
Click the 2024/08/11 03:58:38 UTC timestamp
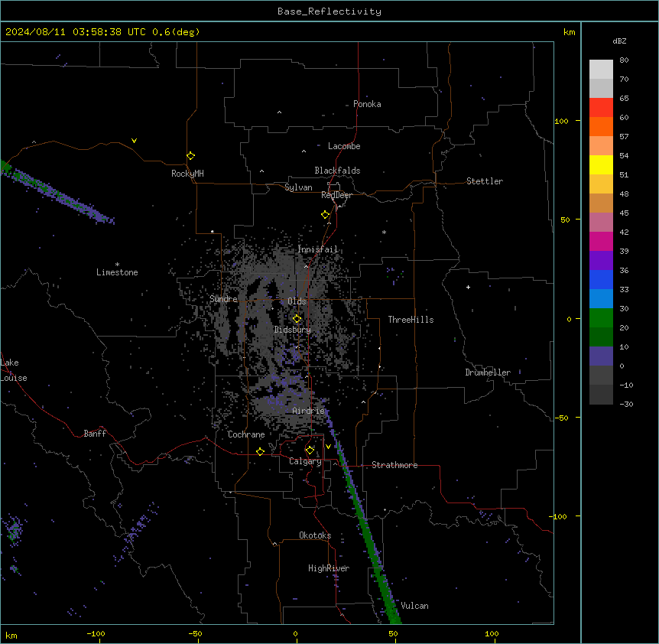tap(76, 32)
